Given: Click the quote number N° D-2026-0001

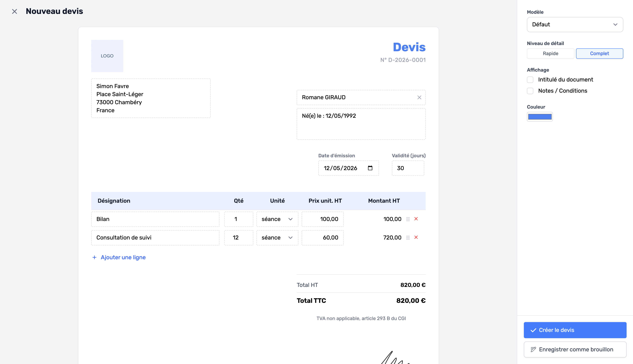Looking at the screenshot, I should [403, 60].
